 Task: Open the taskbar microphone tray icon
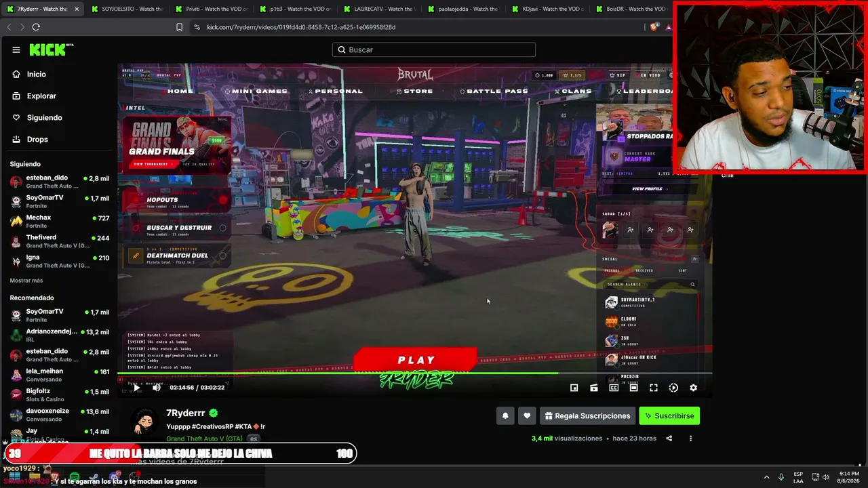[x=781, y=477]
